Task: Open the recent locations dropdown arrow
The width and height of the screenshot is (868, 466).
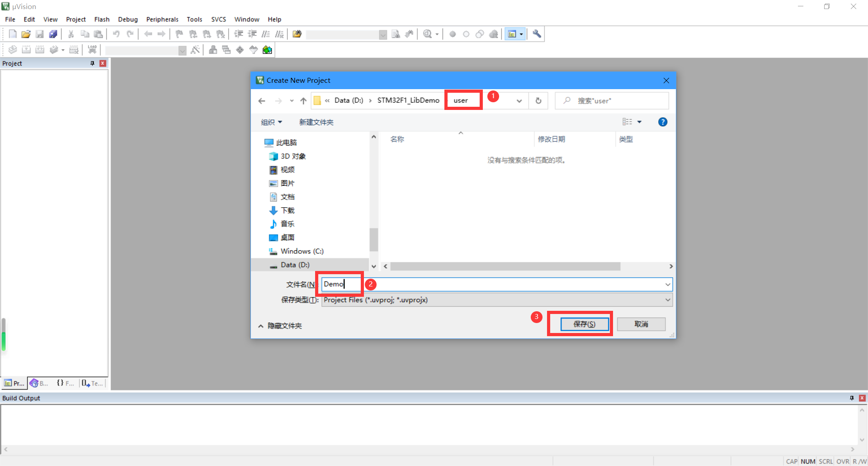Action: 292,101
